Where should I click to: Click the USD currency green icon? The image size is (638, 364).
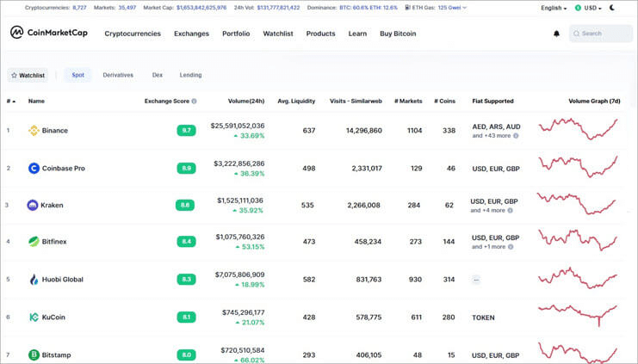578,8
